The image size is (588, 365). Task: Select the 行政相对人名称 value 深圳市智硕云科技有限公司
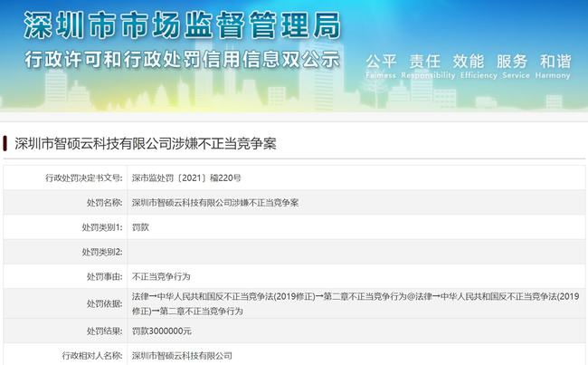pos(182,355)
